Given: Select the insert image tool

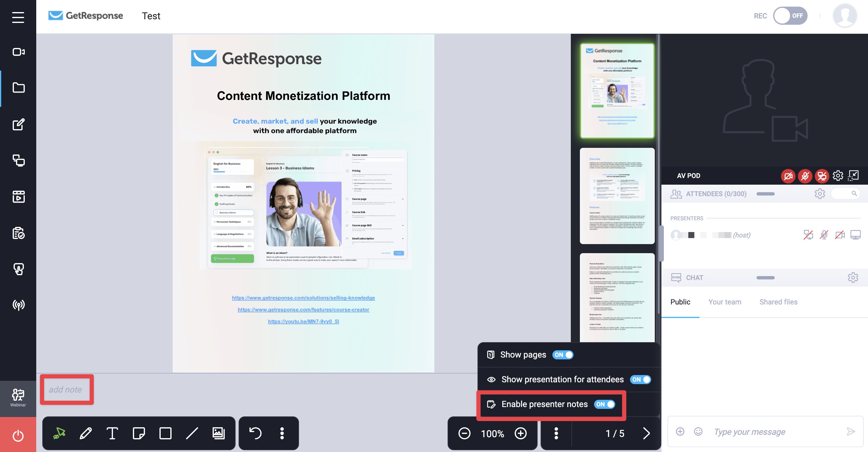Looking at the screenshot, I should [x=218, y=433].
